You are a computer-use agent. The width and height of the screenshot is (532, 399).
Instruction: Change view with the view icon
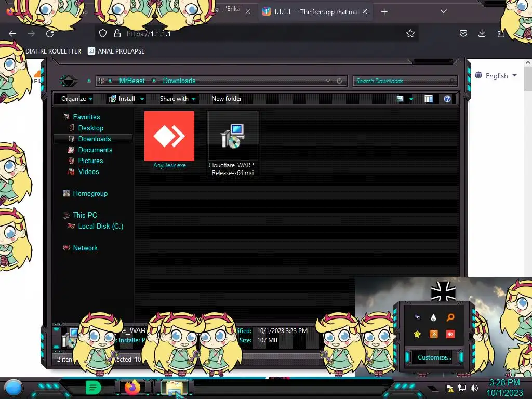click(400, 99)
